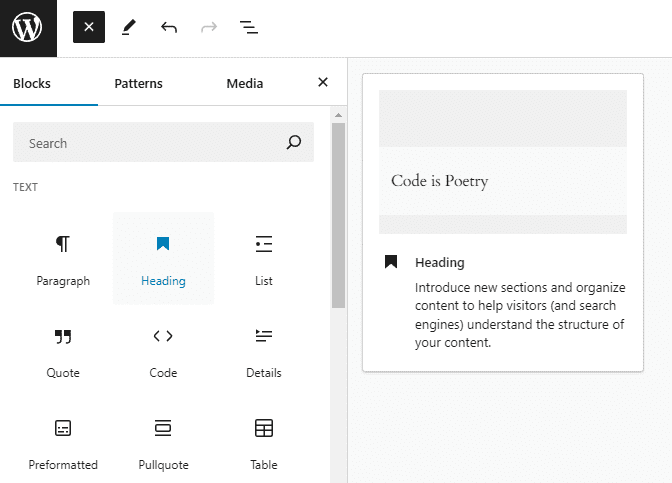Screen dimensions: 672x483
Task: Click the block Search field
Action: point(150,143)
